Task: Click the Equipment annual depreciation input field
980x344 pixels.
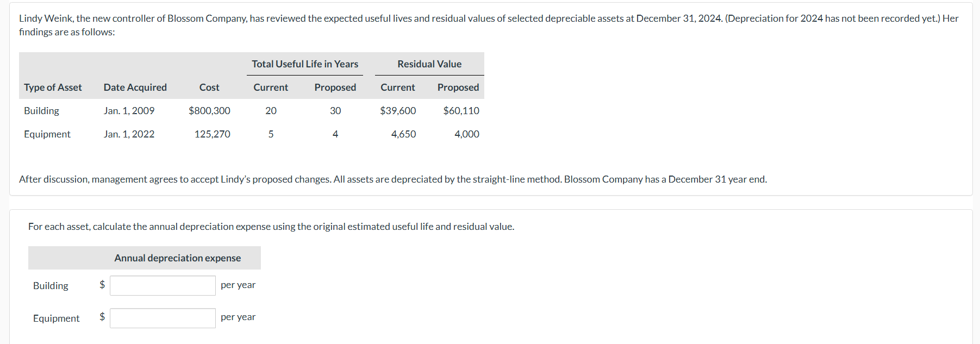Action: pyautogui.click(x=163, y=318)
